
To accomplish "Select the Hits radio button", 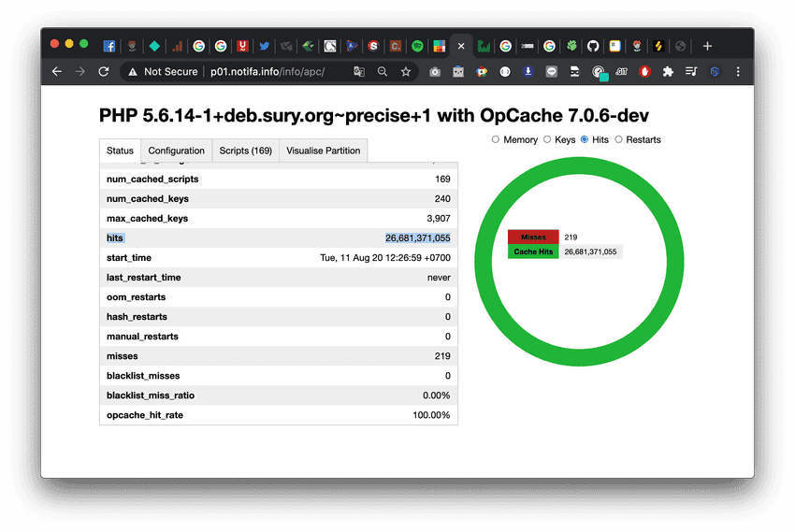I will (585, 140).
